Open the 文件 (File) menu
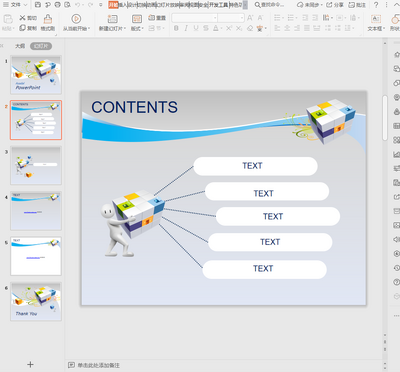Image resolution: width=400 pixels, height=372 pixels. point(15,5)
